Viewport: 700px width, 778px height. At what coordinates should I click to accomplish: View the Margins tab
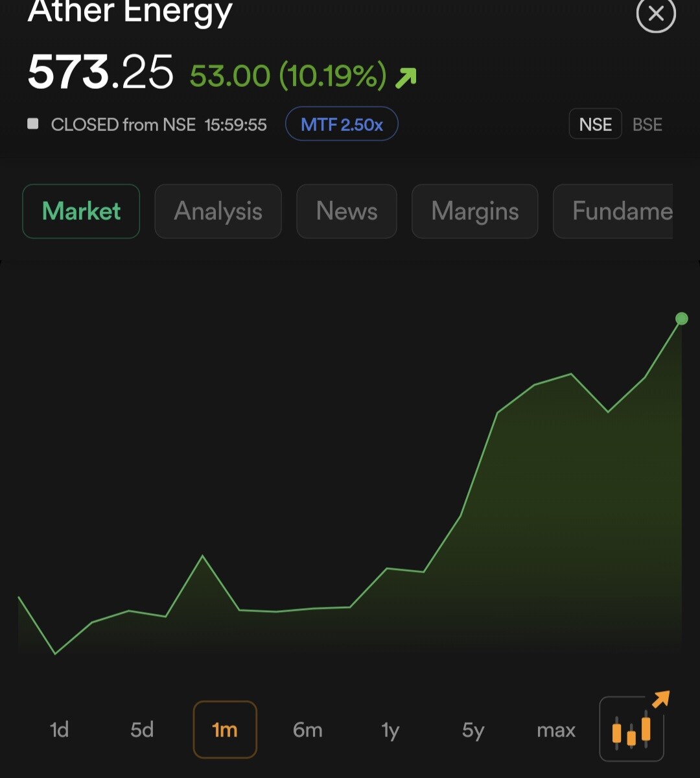click(474, 211)
